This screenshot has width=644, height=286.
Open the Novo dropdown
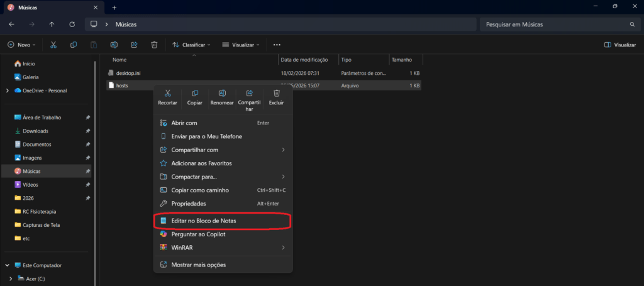22,45
